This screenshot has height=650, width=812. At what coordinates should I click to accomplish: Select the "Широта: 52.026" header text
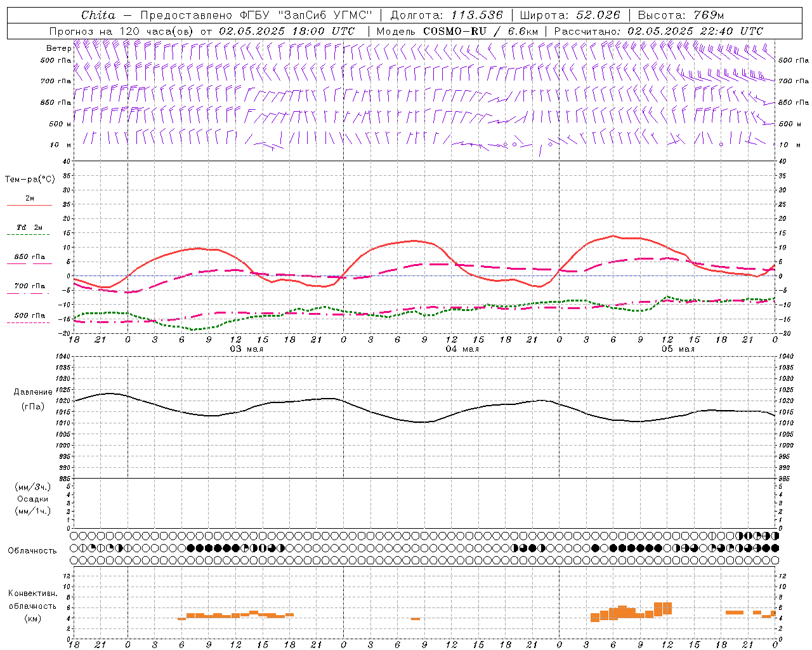[x=570, y=15]
